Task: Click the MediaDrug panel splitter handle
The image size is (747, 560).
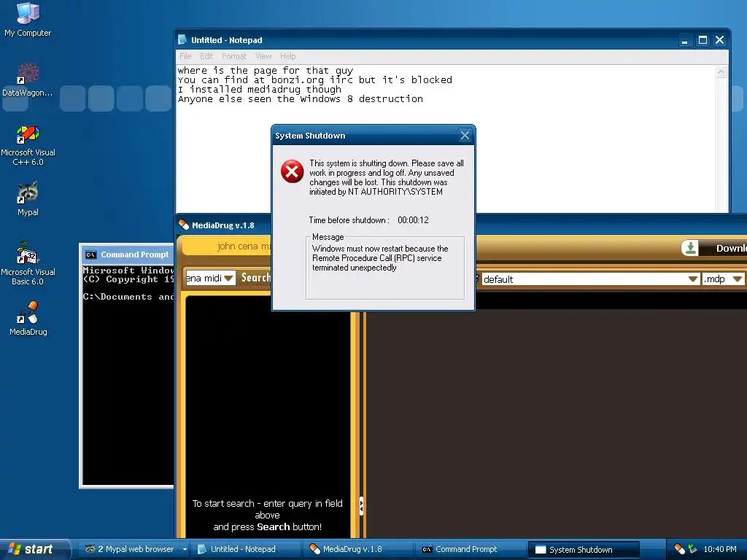Action: pyautogui.click(x=361, y=506)
